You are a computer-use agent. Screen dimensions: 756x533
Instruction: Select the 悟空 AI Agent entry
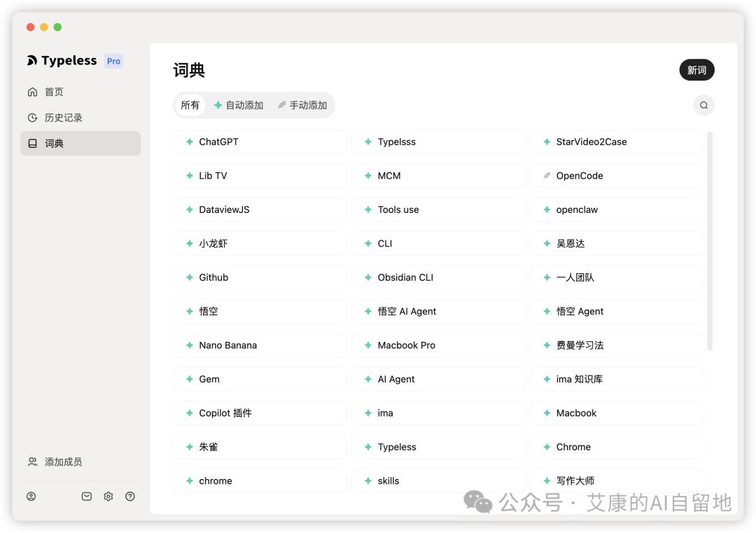point(439,311)
